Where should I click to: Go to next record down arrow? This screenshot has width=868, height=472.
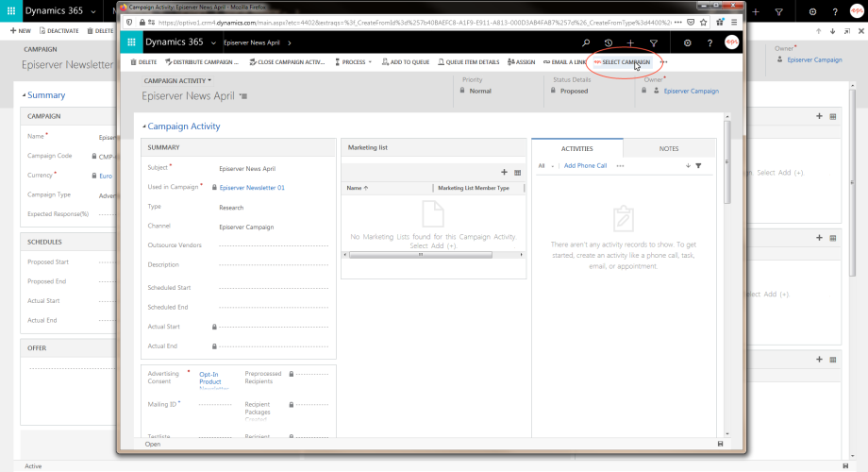point(832,31)
